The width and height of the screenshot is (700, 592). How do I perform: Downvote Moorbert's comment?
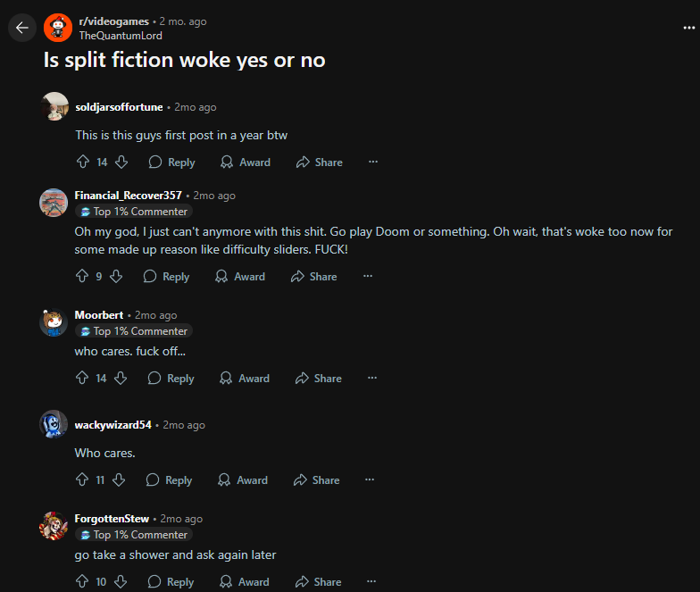tap(121, 379)
